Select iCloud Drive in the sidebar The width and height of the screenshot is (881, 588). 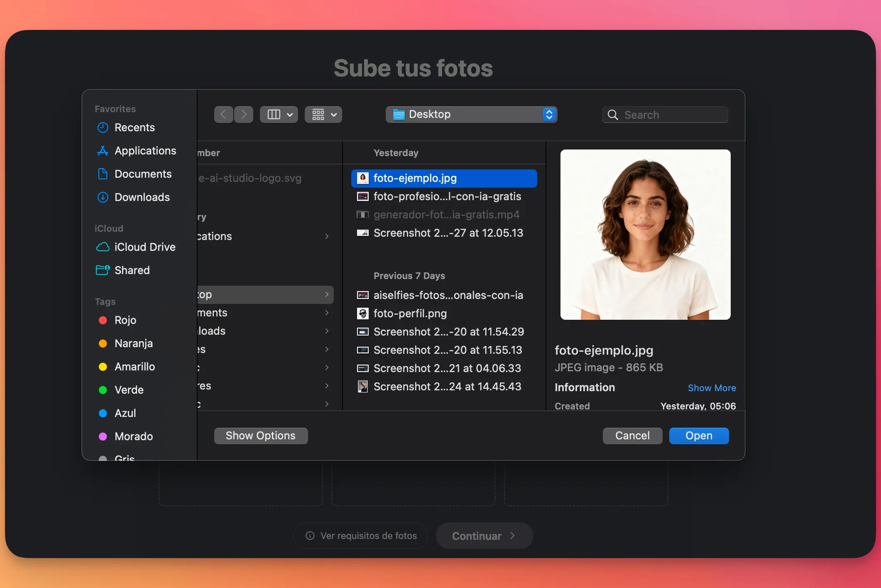(144, 247)
